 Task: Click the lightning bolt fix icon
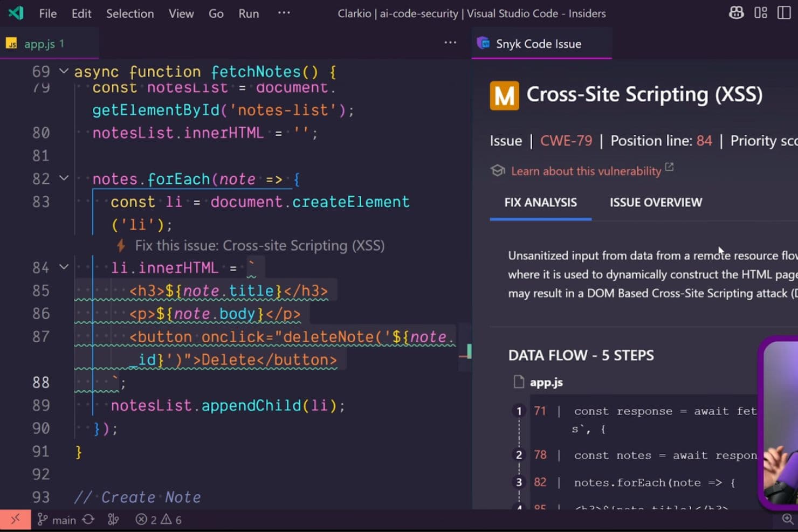[x=121, y=246]
